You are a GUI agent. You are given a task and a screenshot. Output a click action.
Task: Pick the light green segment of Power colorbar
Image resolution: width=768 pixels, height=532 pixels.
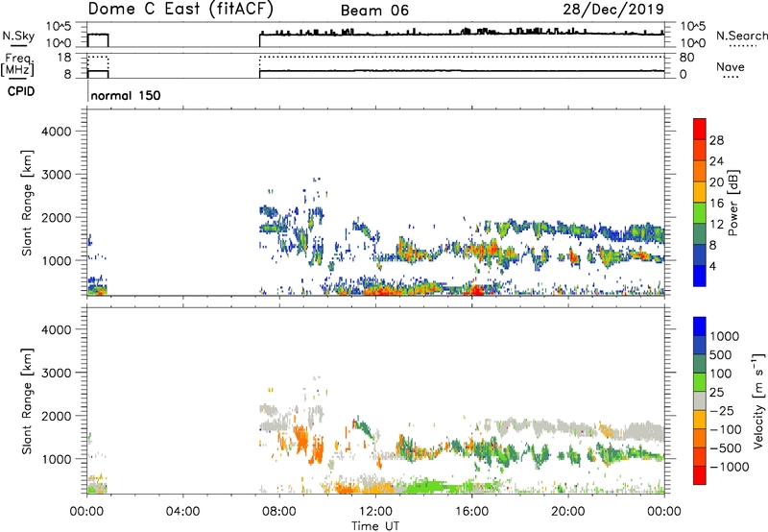[x=700, y=213]
